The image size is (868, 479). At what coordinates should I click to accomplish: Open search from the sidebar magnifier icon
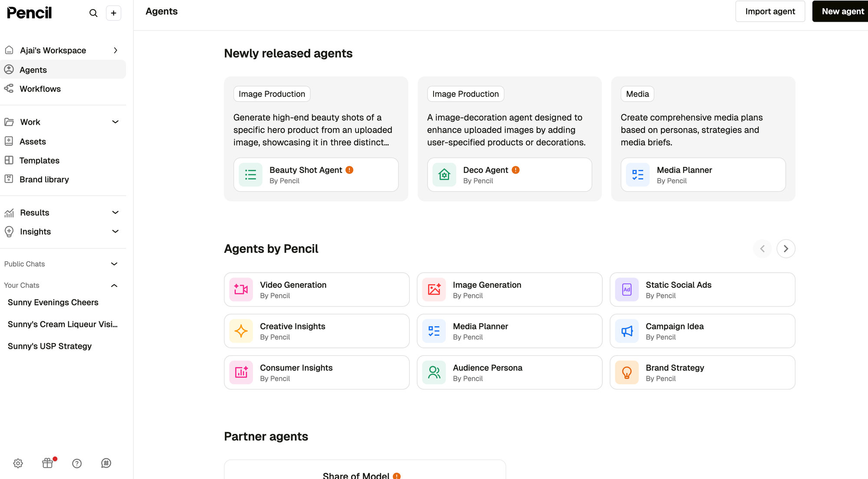[93, 13]
